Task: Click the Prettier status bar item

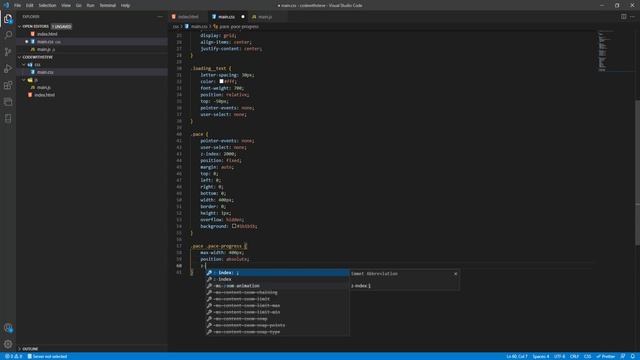Action: pos(606,356)
